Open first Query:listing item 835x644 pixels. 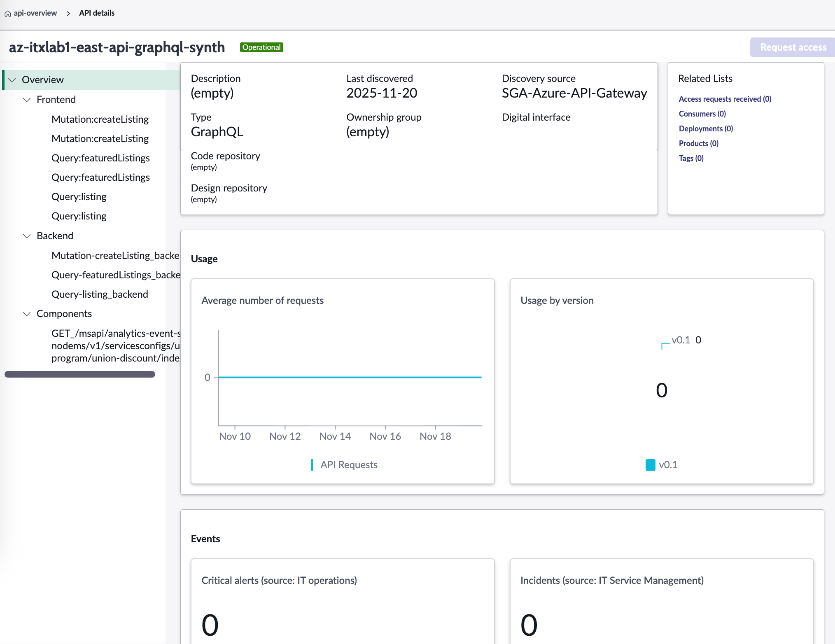[x=79, y=197]
